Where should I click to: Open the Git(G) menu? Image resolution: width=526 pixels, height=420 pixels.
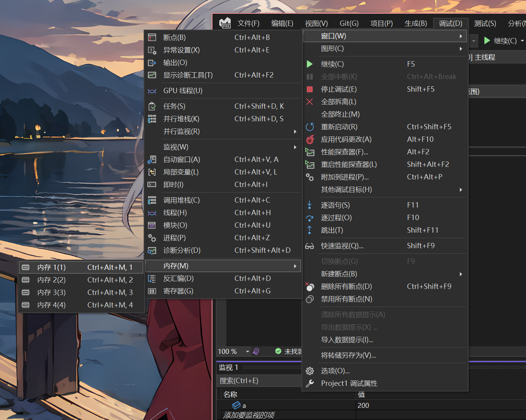click(x=349, y=24)
